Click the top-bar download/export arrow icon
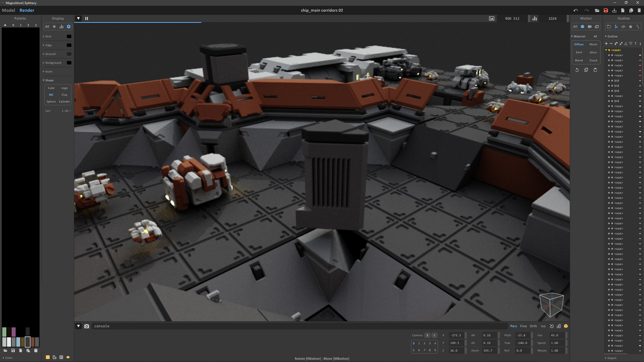 click(614, 10)
